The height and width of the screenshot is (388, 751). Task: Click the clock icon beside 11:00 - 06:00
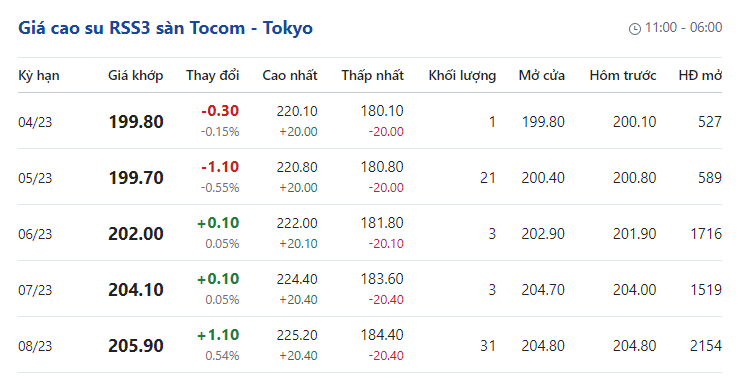click(x=635, y=29)
